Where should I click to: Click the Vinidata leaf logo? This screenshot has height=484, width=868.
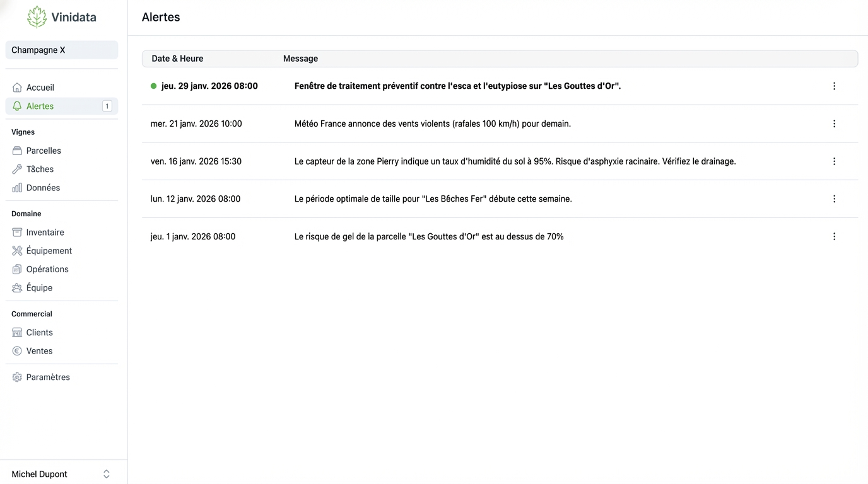click(x=37, y=16)
